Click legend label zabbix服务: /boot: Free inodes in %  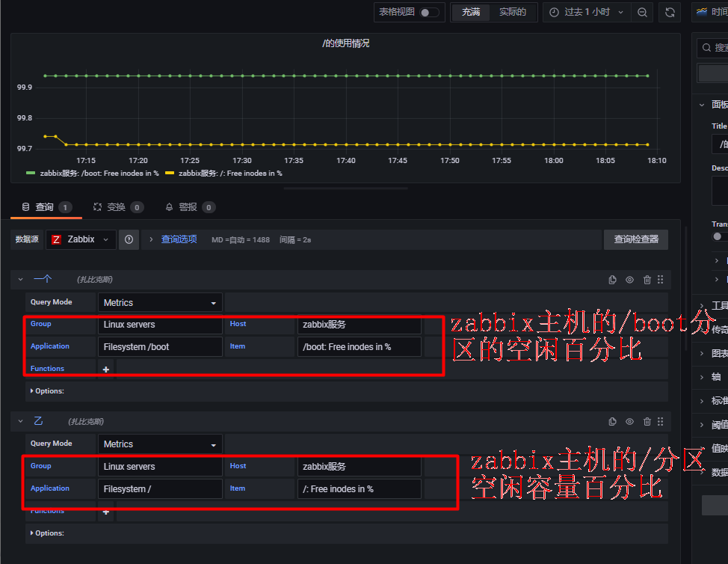99,174
